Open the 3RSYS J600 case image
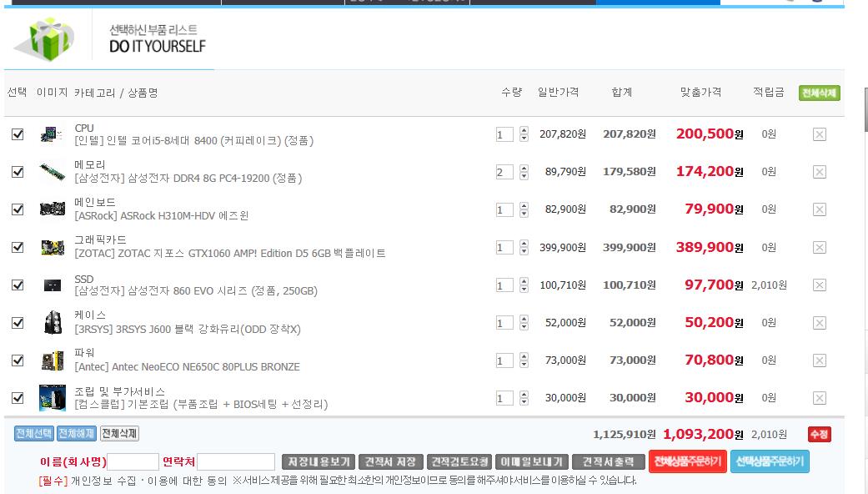Viewport: 868px width, 494px height. click(52, 323)
